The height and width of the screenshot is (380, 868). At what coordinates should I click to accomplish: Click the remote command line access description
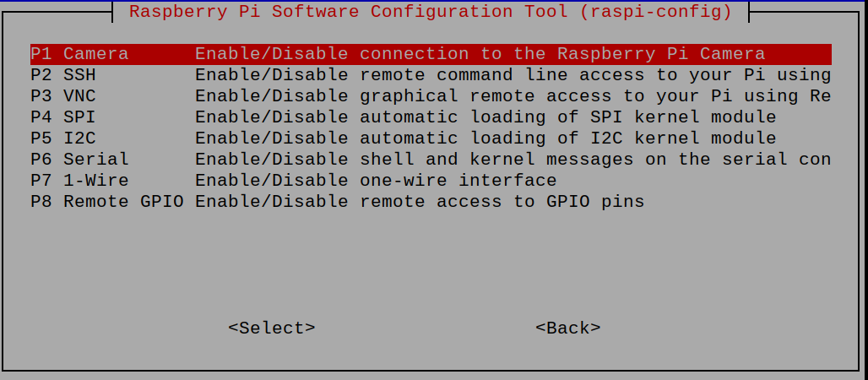tap(513, 75)
